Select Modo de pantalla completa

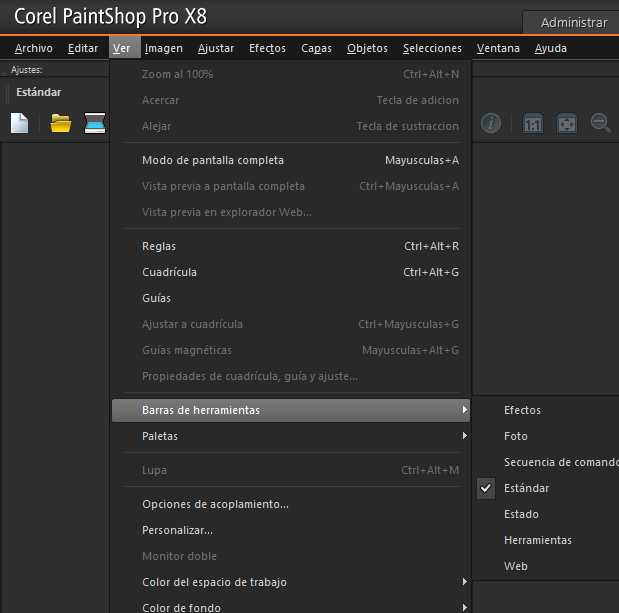coord(291,160)
